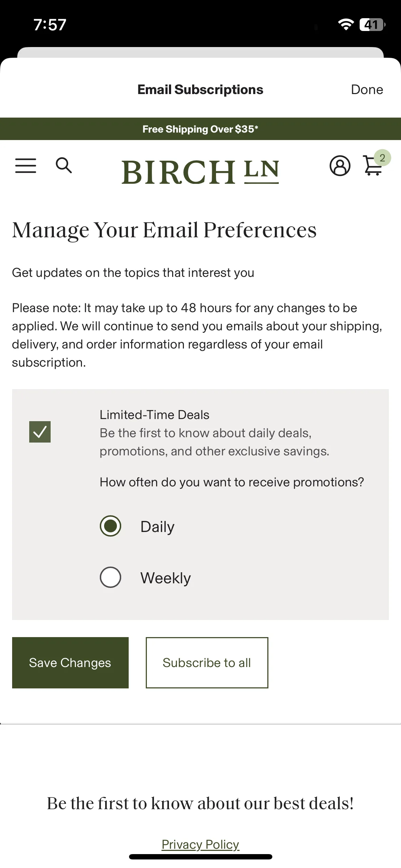The height and width of the screenshot is (868, 401).
Task: Tap the Free Shipping Over $35 banner
Action: coord(200,129)
